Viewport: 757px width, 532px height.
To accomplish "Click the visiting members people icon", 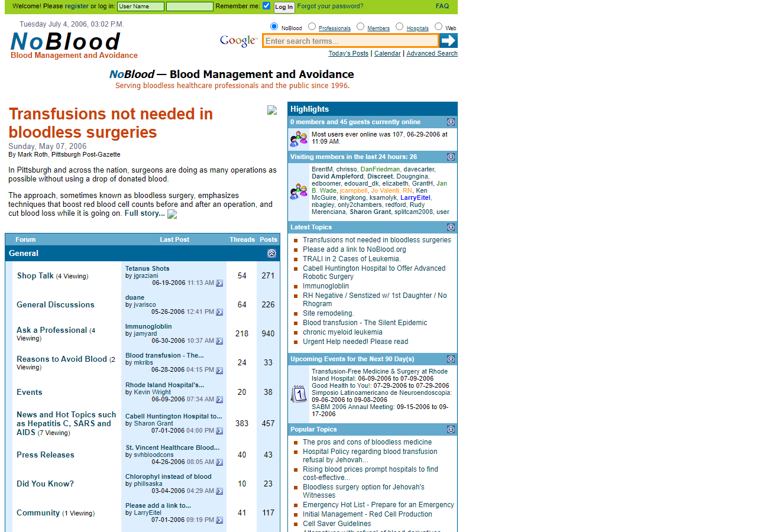I will click(x=299, y=192).
